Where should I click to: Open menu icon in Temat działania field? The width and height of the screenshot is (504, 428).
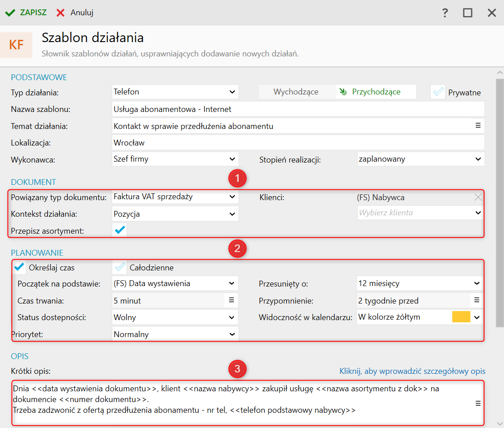coord(478,125)
